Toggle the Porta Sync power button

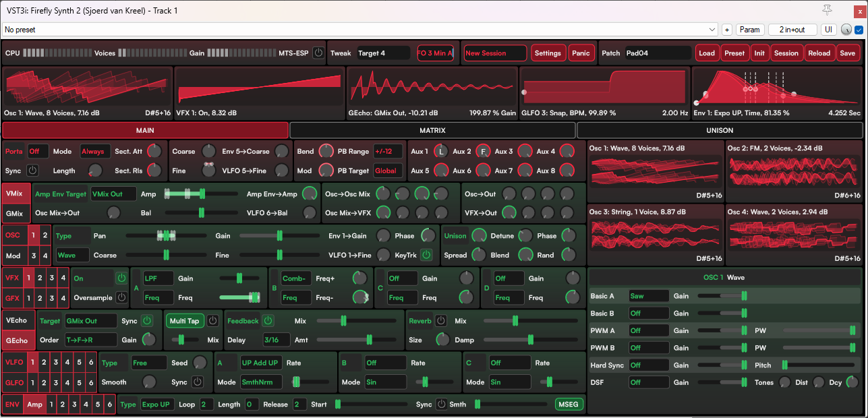point(32,171)
